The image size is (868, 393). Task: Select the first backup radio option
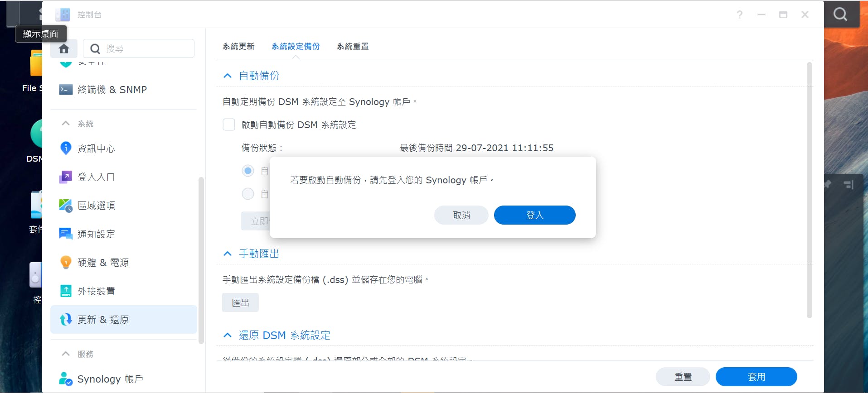(248, 171)
